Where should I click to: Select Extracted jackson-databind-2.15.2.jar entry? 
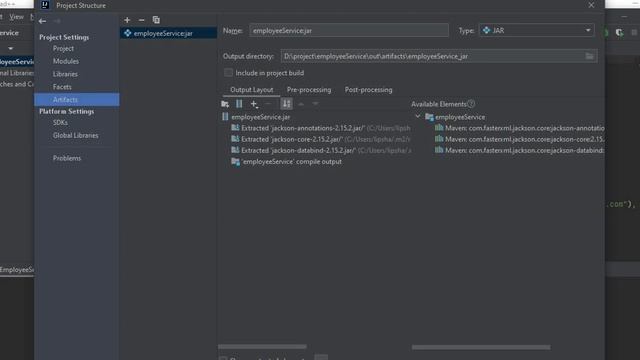(x=321, y=150)
